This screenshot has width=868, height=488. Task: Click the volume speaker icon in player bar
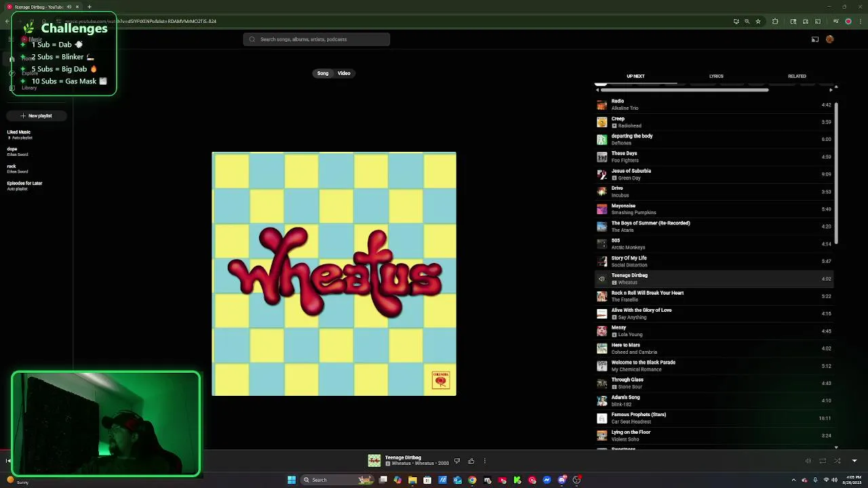(808, 461)
